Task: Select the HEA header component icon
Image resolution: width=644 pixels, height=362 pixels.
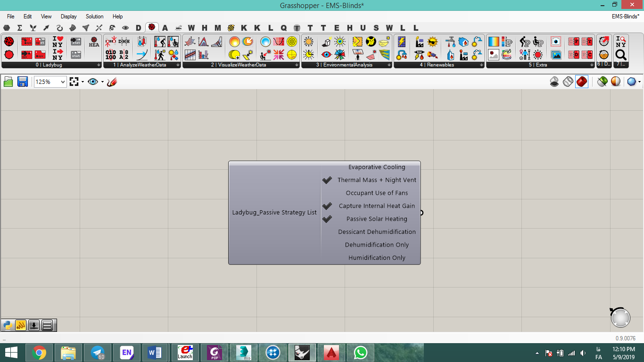Action: [x=94, y=42]
